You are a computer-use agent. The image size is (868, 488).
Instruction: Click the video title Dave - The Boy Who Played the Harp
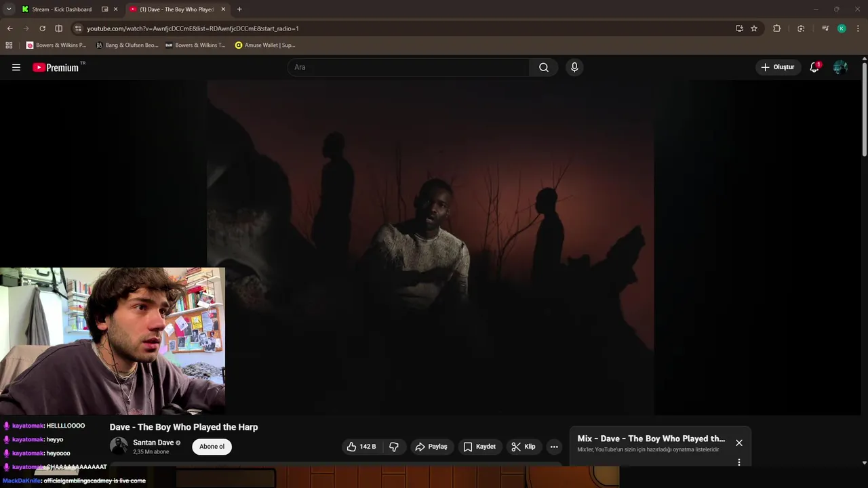(x=184, y=427)
